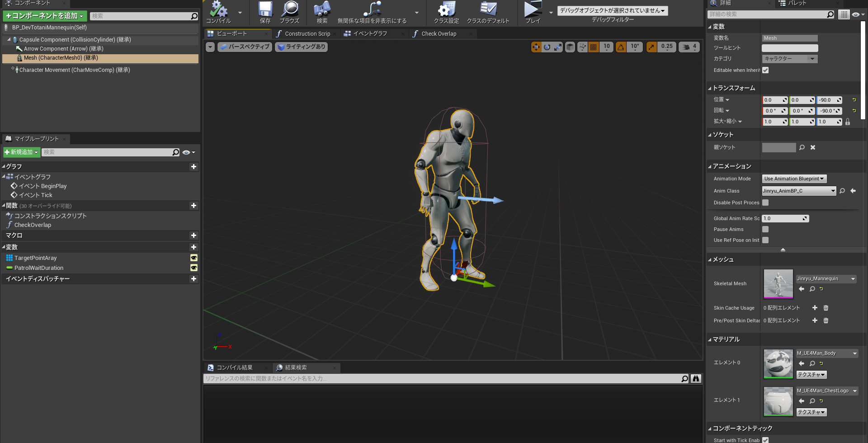Click the Add Component (コンポーネントを追加) button

point(44,16)
